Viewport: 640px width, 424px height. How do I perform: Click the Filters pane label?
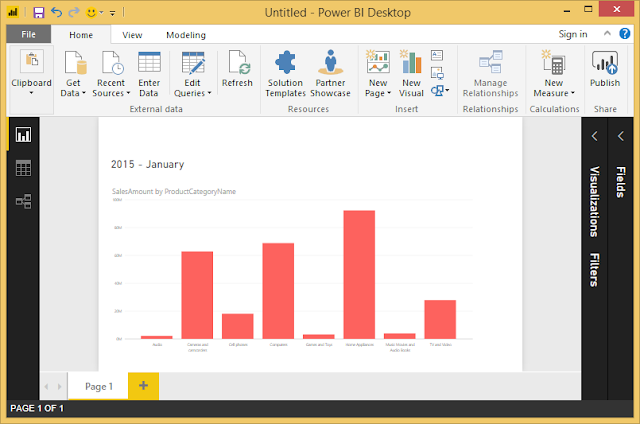pos(594,270)
